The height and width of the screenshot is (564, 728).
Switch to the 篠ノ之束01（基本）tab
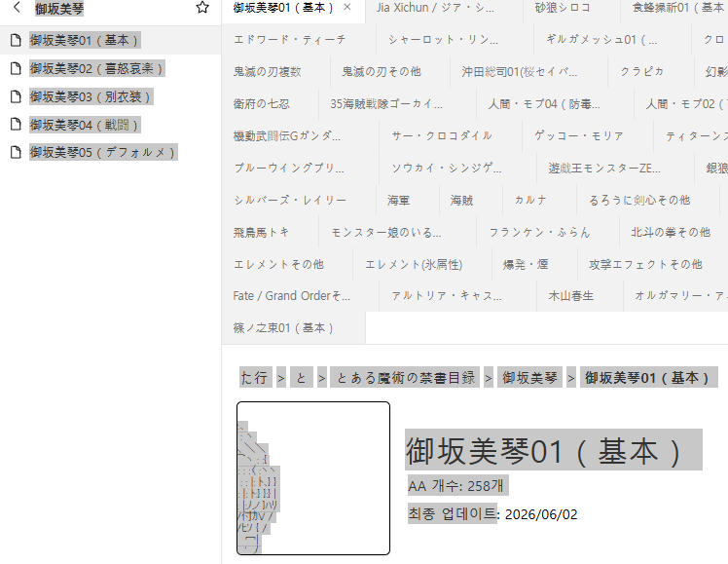(294, 328)
